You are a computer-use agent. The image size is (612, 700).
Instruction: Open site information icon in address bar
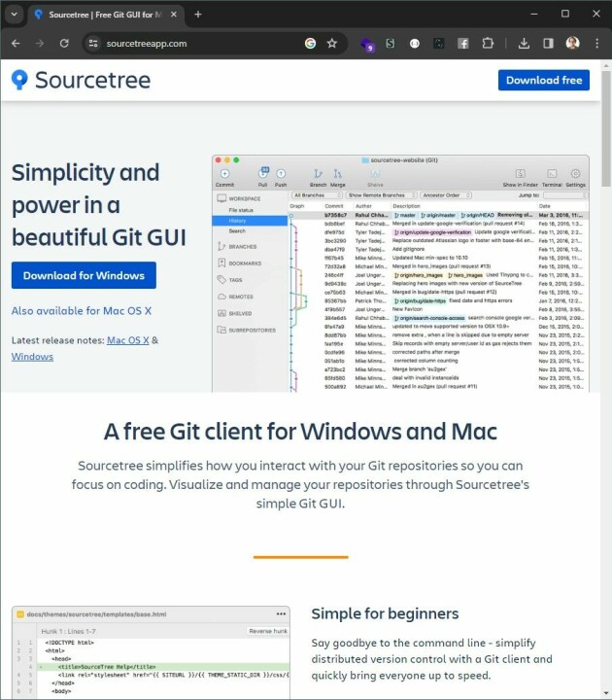pyautogui.click(x=93, y=44)
